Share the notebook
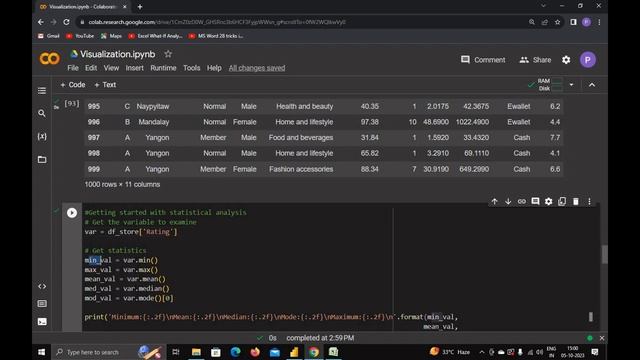640x360 pixels. (535, 60)
